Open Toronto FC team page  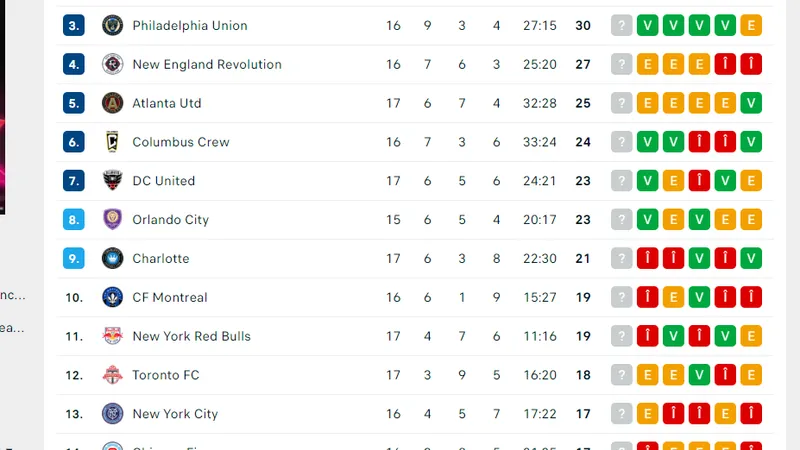tap(166, 375)
